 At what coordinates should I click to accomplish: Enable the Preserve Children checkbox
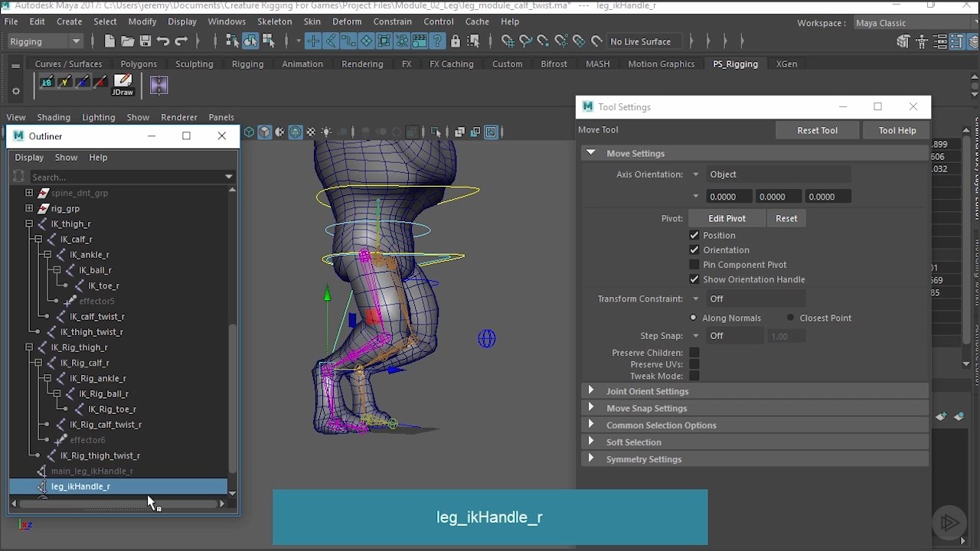[x=694, y=353]
